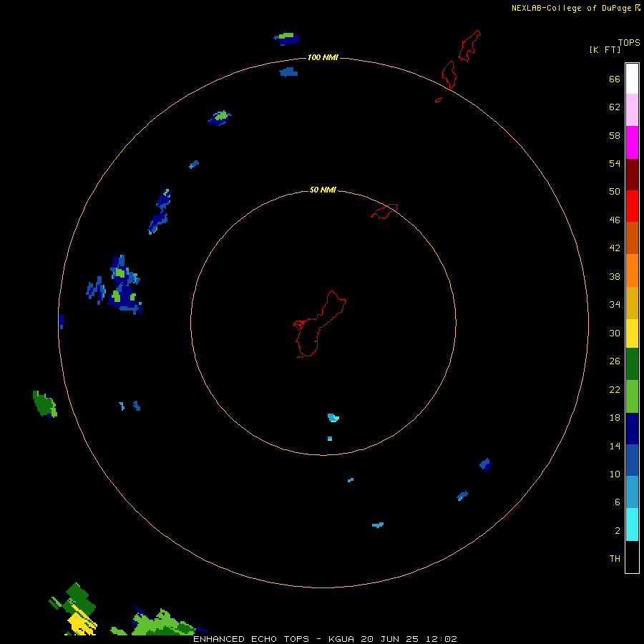Click the legend value 46
The image size is (644, 644).
(x=615, y=220)
